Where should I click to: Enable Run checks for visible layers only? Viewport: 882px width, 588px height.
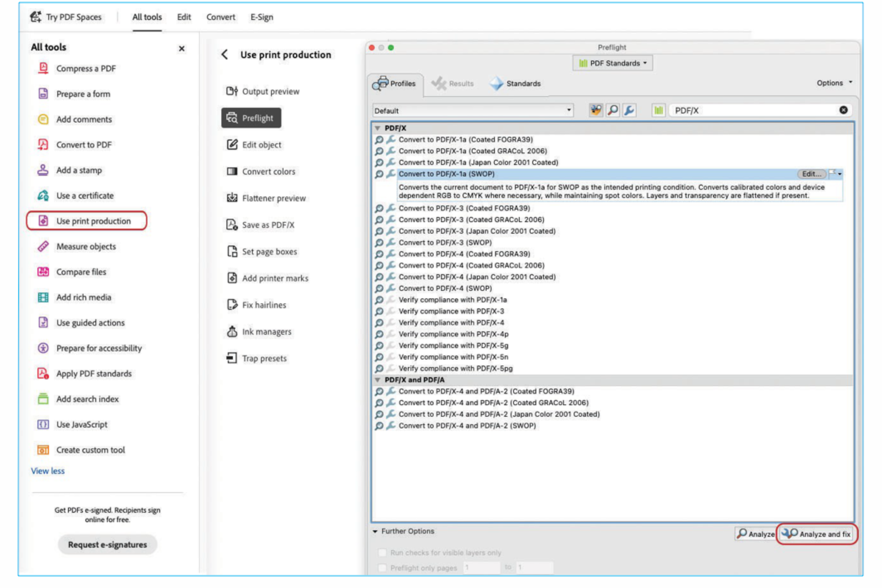tap(382, 552)
